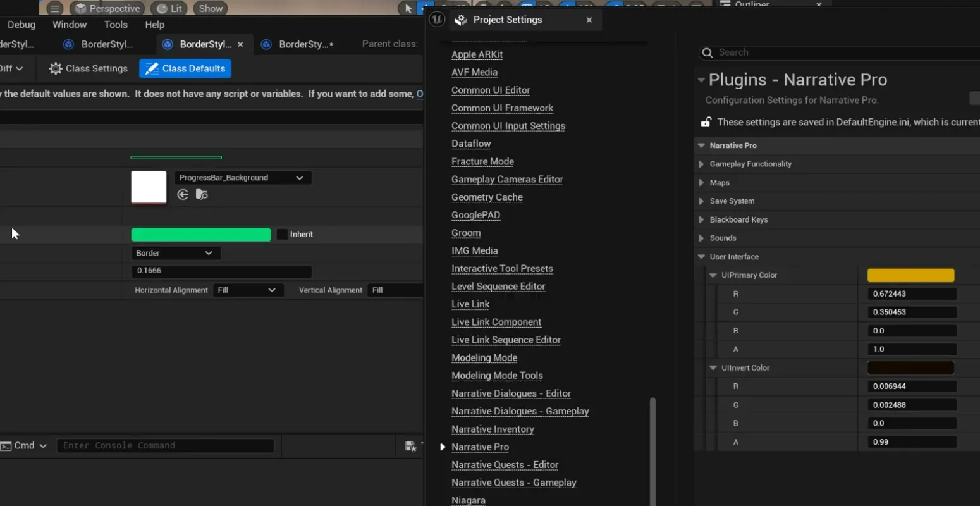Open the Perspective view mode button
This screenshot has height=506, width=980.
pos(107,8)
